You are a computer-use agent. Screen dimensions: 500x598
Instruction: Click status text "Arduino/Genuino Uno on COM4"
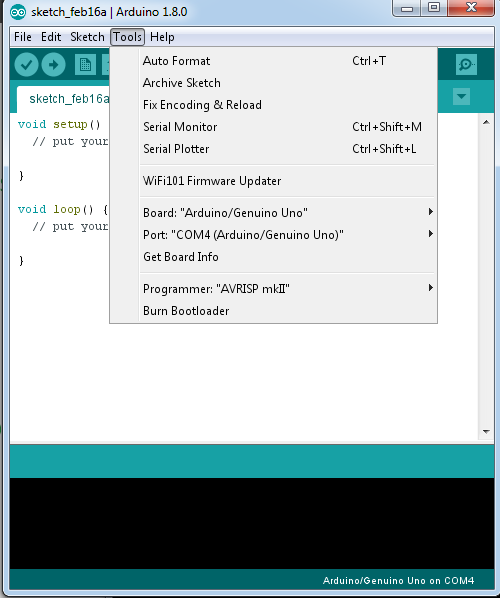point(399,580)
